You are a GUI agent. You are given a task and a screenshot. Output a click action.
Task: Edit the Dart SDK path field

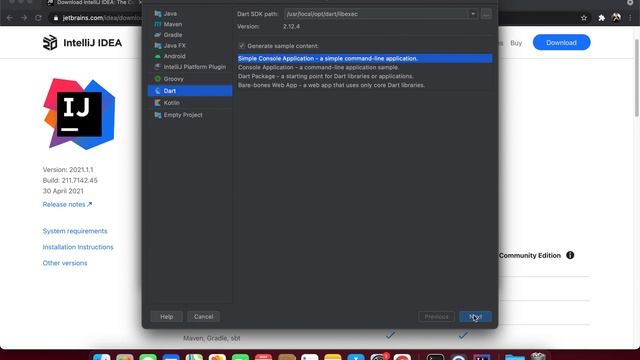coord(376,14)
